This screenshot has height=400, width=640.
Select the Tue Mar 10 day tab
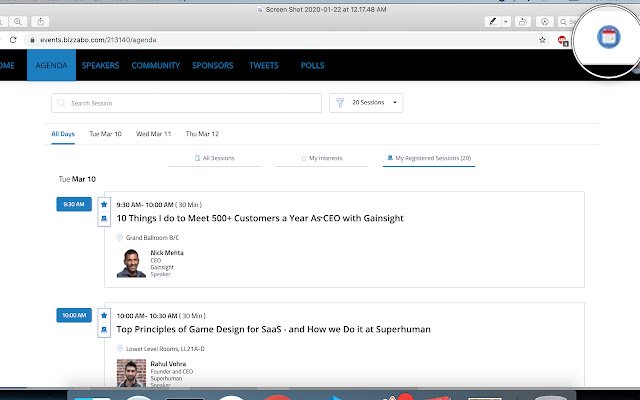(x=105, y=134)
